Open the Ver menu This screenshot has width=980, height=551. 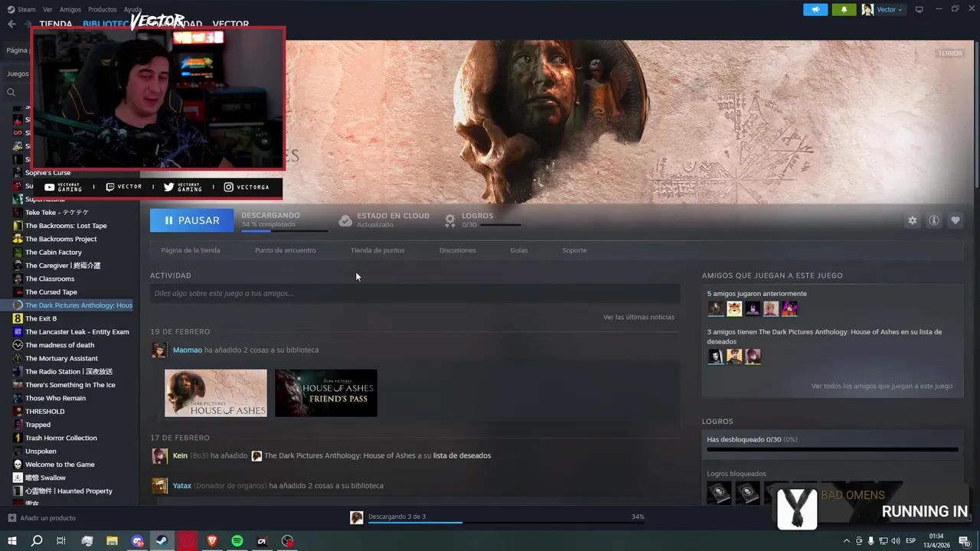click(47, 9)
